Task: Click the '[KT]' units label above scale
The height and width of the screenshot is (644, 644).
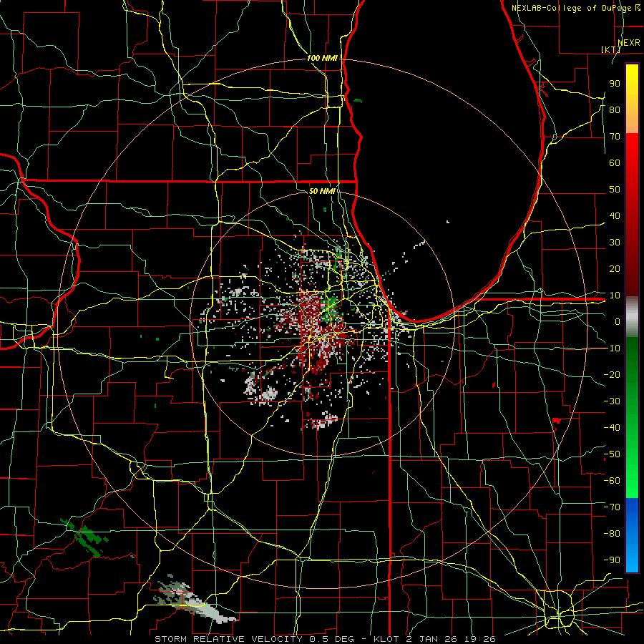Action: point(611,49)
